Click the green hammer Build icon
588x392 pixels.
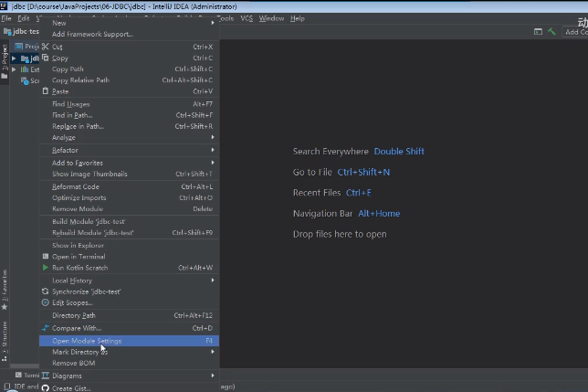click(551, 32)
